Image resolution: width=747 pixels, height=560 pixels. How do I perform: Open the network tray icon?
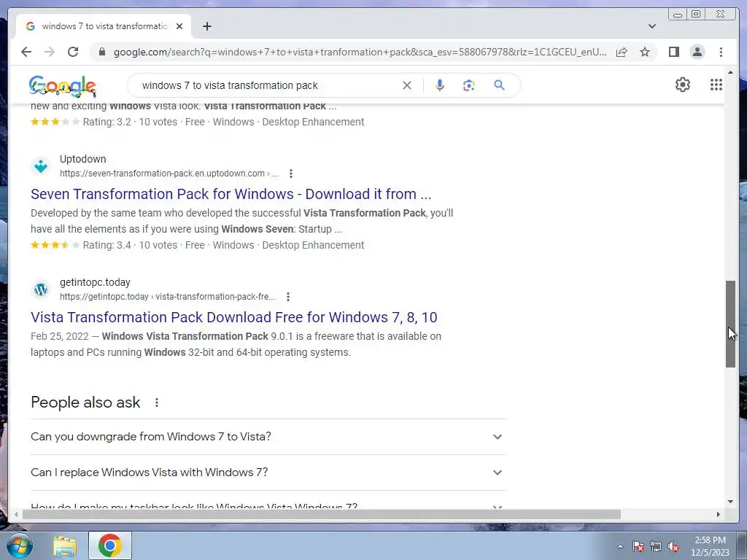coord(656,547)
